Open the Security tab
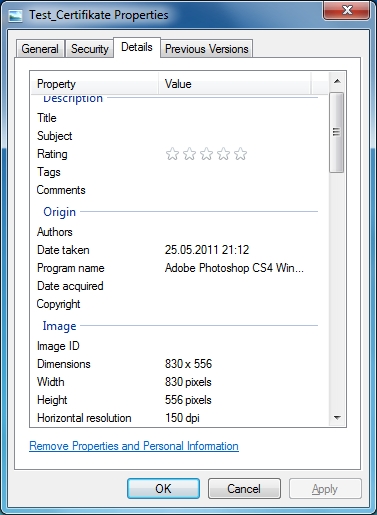 point(90,49)
